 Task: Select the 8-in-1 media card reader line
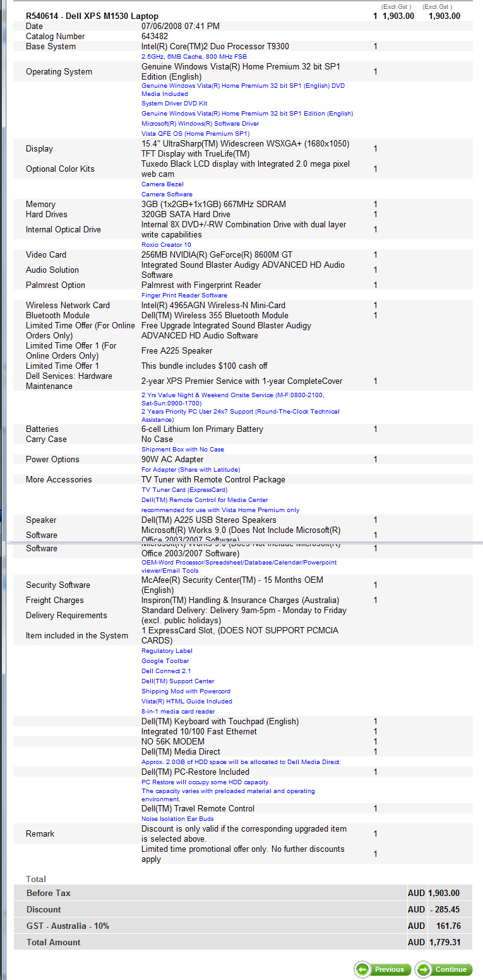coord(178,711)
